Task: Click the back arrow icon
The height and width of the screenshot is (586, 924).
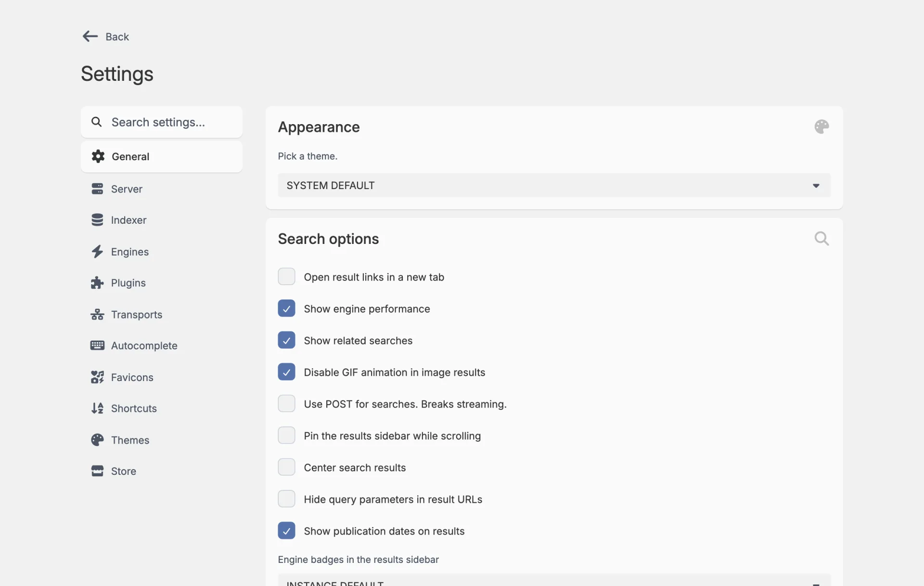Action: 90,37
